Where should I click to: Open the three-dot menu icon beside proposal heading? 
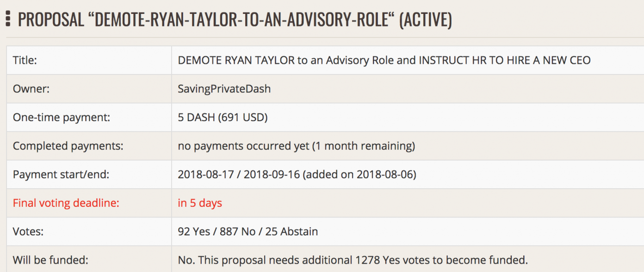point(8,19)
